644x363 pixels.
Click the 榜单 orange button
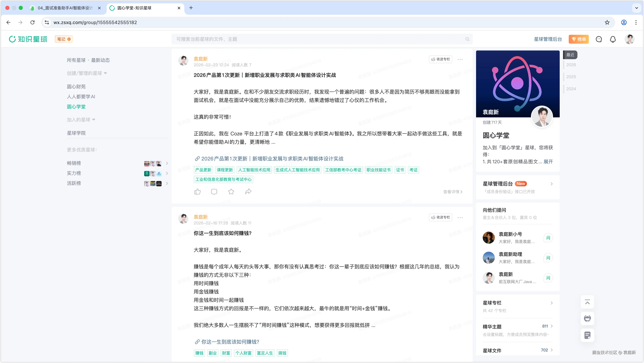(578, 39)
